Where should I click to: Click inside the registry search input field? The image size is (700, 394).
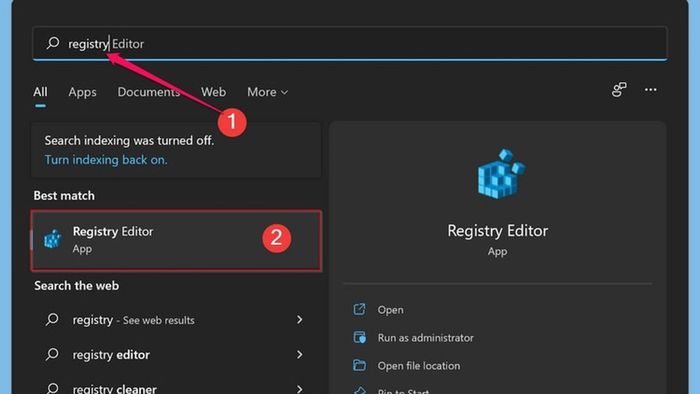point(350,43)
